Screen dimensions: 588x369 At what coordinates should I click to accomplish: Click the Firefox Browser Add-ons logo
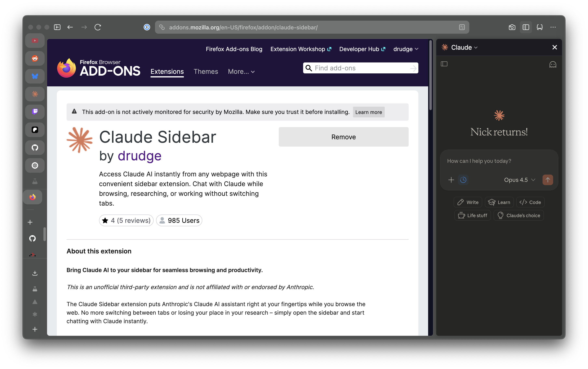98,68
